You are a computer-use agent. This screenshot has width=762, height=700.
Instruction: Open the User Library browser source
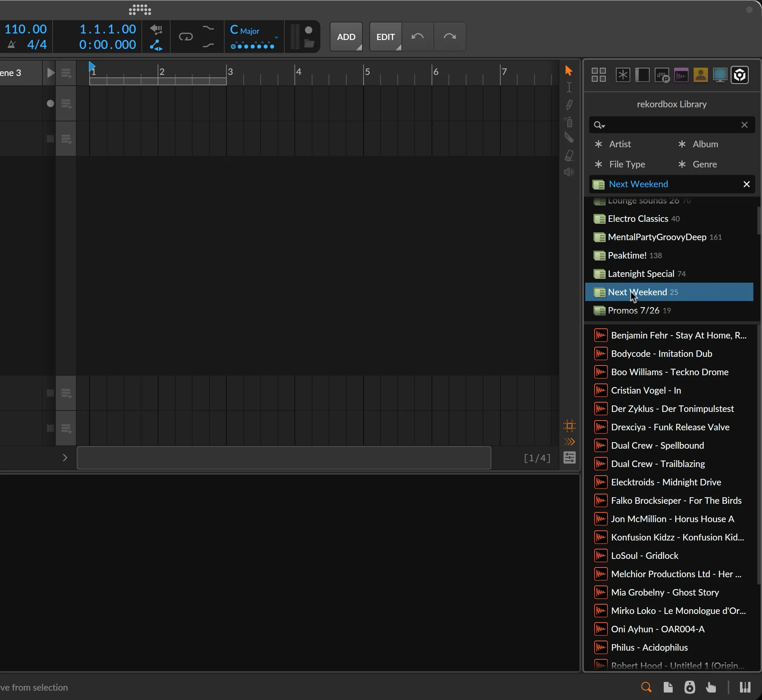pos(701,75)
